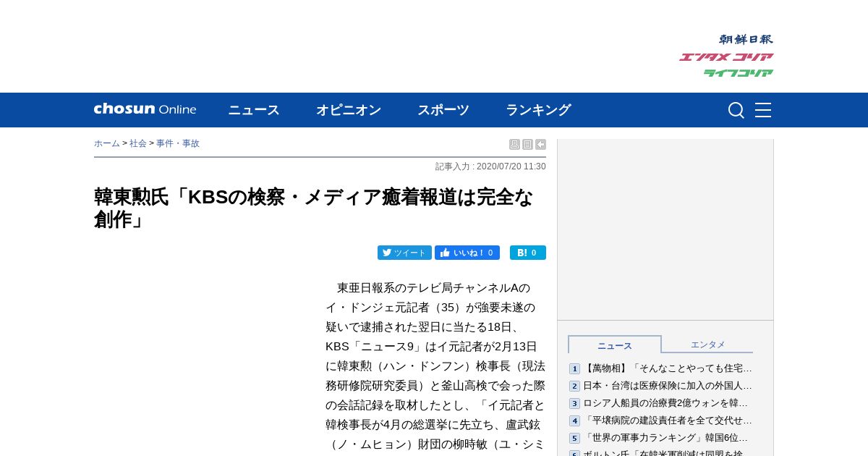
Task: Click the article headline 韓東勲氏「KBSの検察…
Action: [314, 208]
